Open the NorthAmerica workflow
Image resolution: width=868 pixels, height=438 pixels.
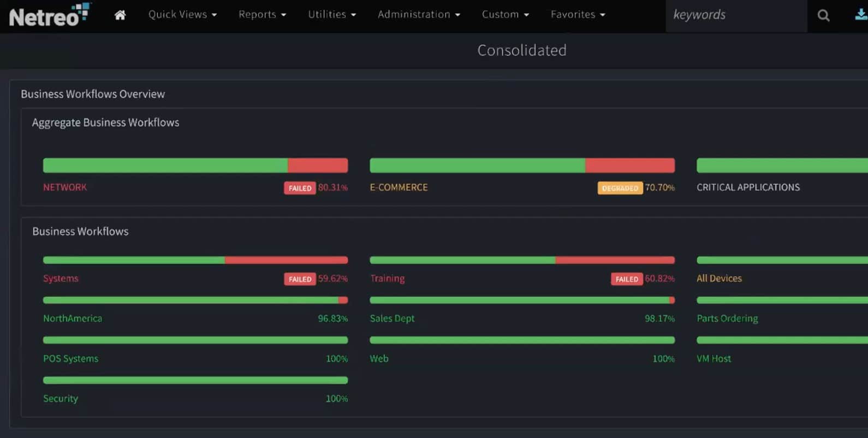(73, 318)
